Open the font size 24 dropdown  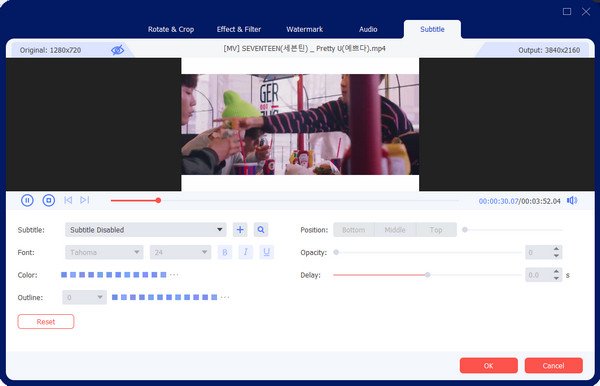click(180, 252)
